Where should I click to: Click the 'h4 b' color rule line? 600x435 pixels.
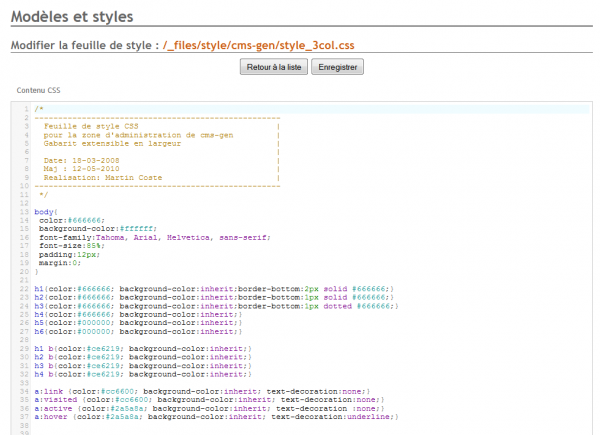pyautogui.click(x=143, y=374)
